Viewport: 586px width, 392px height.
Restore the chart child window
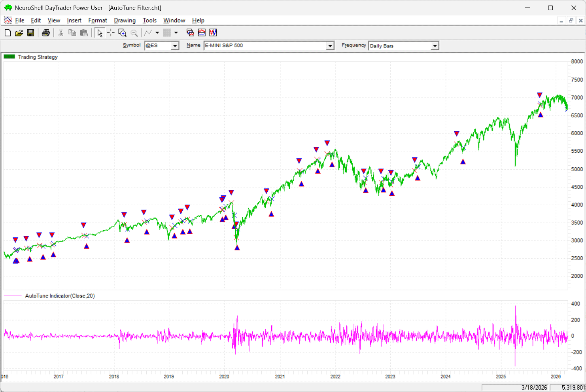pyautogui.click(x=571, y=20)
